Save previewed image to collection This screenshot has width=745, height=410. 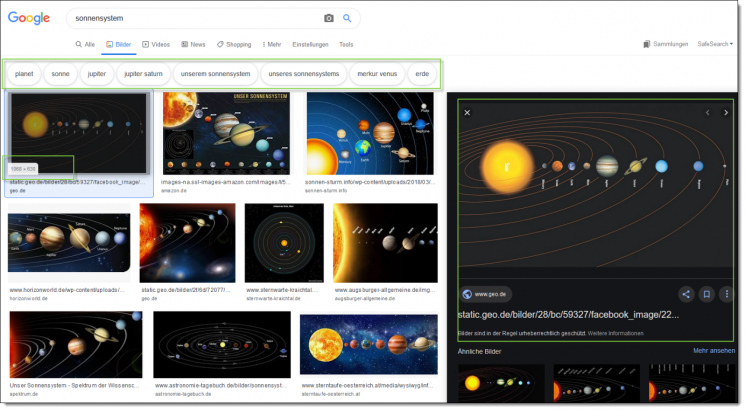707,294
